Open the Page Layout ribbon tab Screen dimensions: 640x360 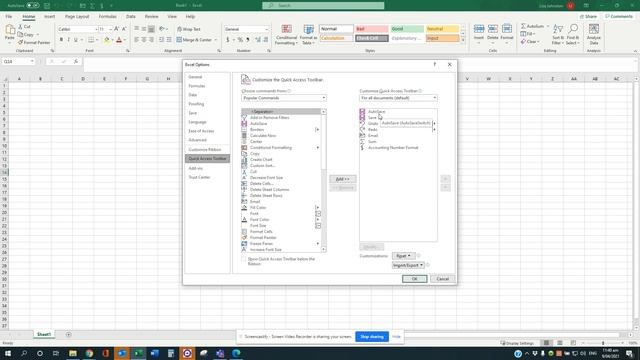(77, 16)
